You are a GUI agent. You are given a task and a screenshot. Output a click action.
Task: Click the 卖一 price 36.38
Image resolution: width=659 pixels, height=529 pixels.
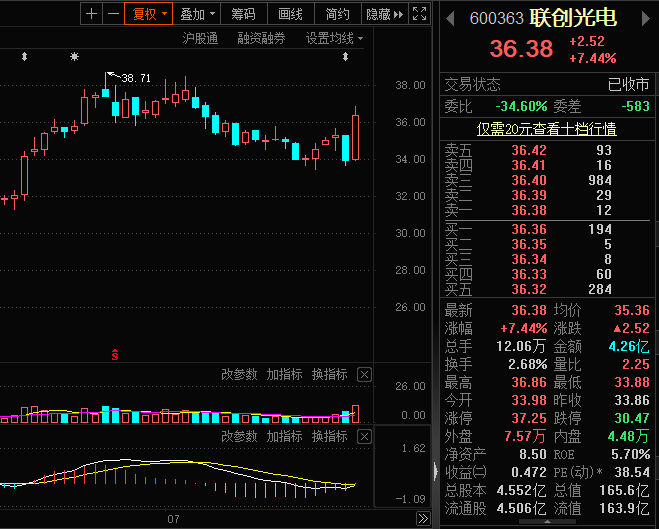click(x=528, y=210)
